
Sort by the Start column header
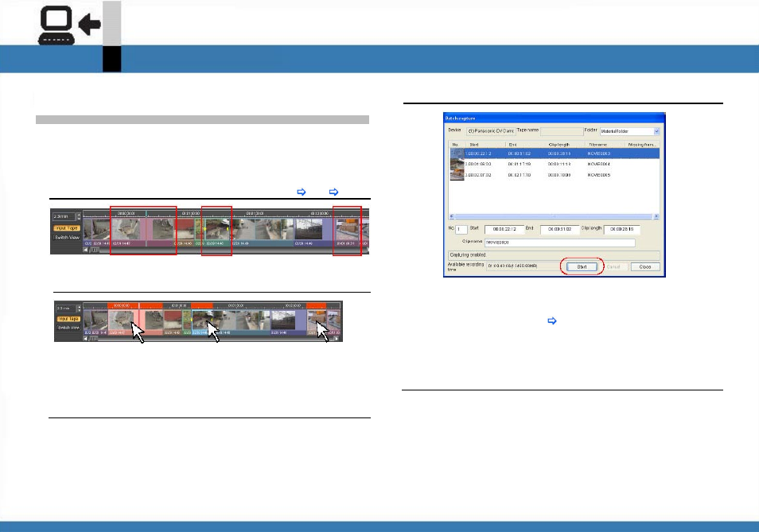485,145
